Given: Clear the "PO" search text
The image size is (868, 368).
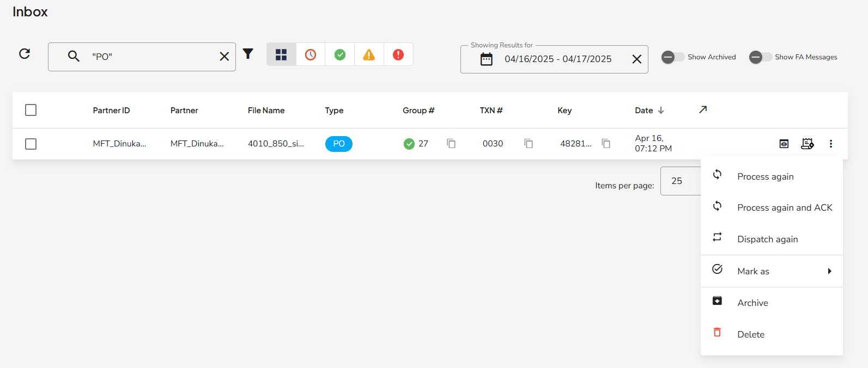Looking at the screenshot, I should click(x=224, y=56).
